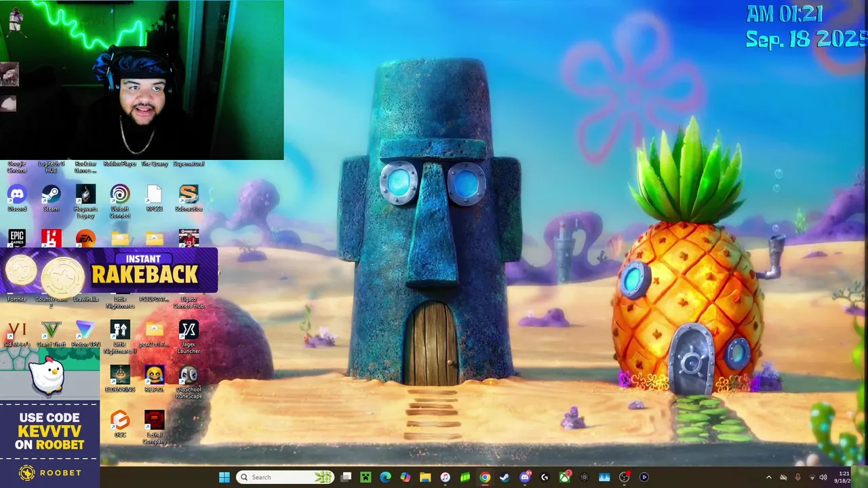Viewport: 868px width, 488px height.
Task: Open the taskbar app with the red dot badge
Action: pyautogui.click(x=625, y=477)
